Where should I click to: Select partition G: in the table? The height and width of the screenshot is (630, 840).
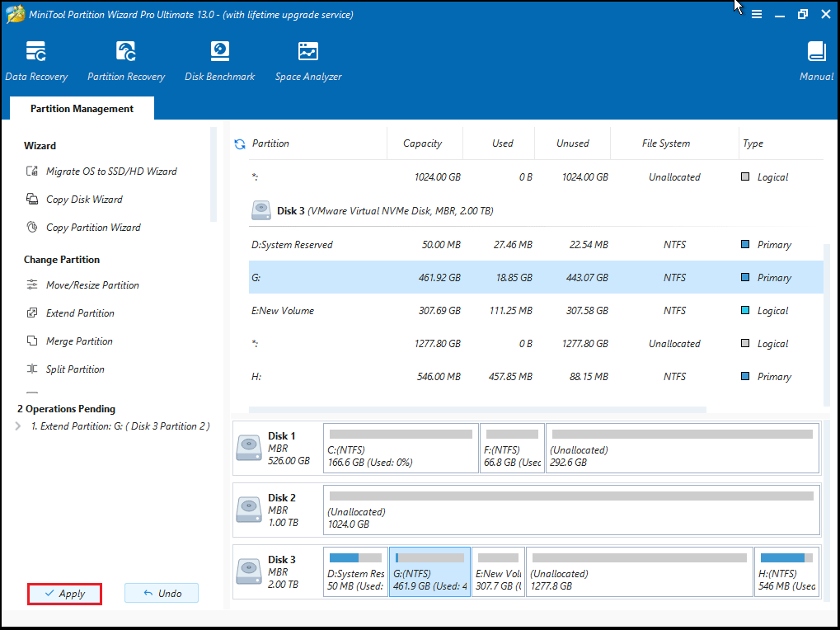pos(412,277)
